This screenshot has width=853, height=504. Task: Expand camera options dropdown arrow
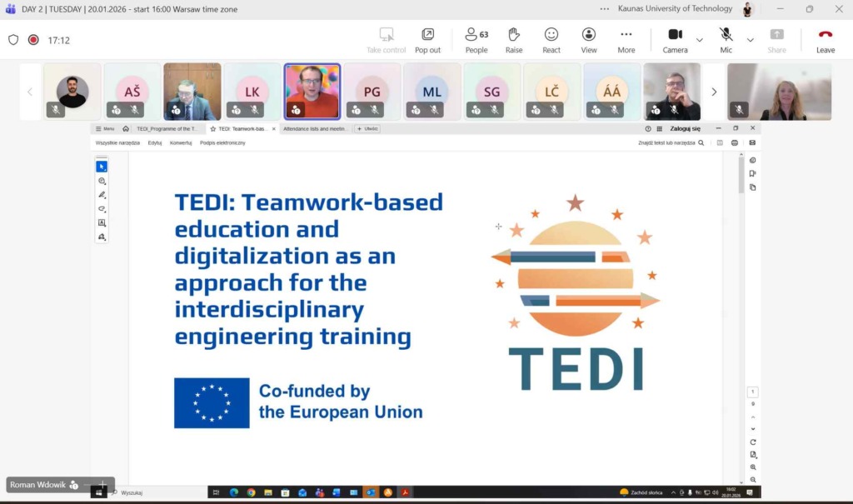pos(700,40)
